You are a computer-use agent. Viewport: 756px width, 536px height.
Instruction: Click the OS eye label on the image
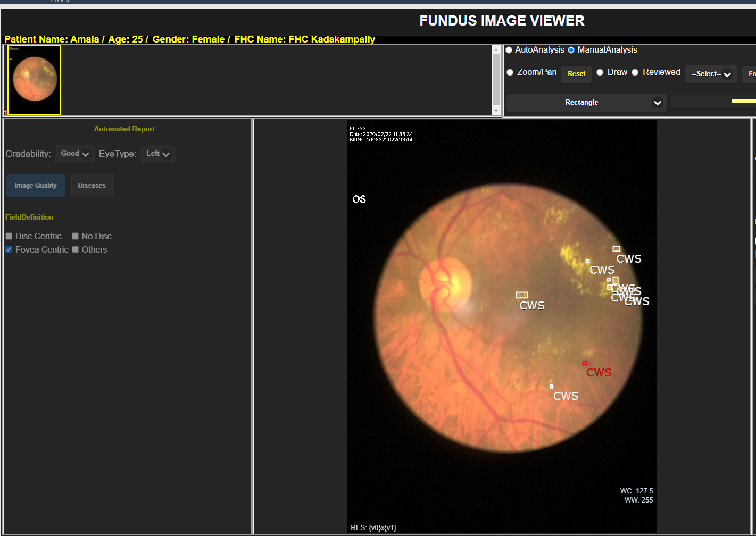pyautogui.click(x=359, y=199)
